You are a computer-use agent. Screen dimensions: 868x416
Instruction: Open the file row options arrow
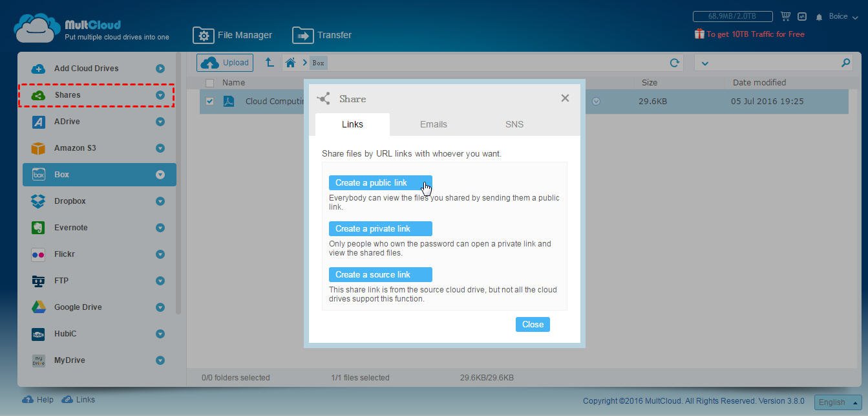tap(596, 101)
